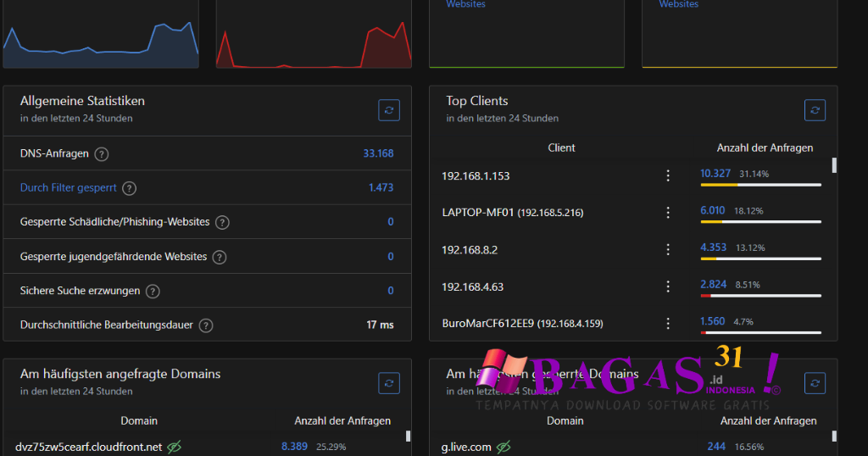Select client 192.168.8.2

click(470, 249)
